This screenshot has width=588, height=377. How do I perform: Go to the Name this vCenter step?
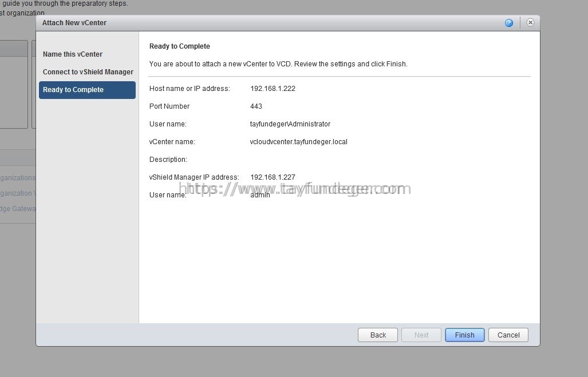tap(72, 54)
